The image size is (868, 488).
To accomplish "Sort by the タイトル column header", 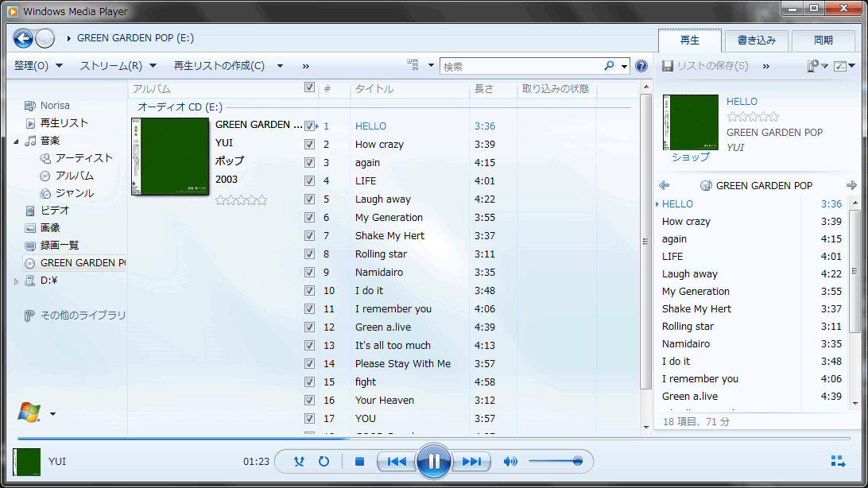I will coord(409,88).
